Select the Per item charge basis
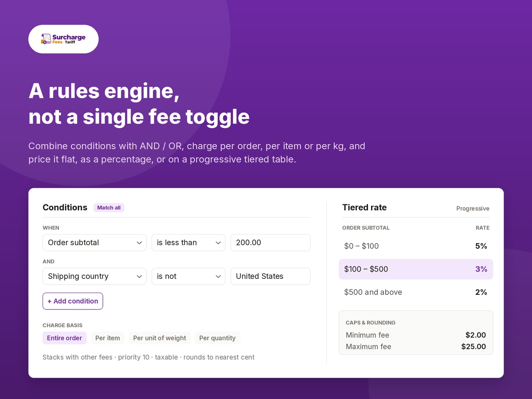Image resolution: width=532 pixels, height=399 pixels. click(108, 338)
